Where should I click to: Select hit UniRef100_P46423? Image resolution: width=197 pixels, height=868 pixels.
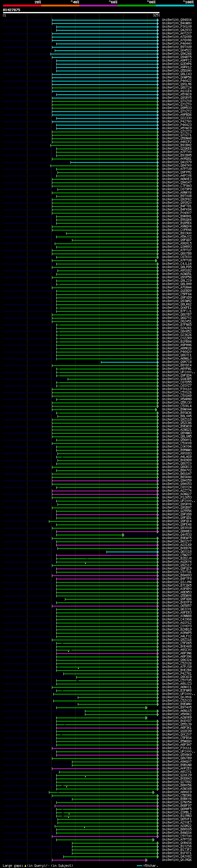pos(176,125)
